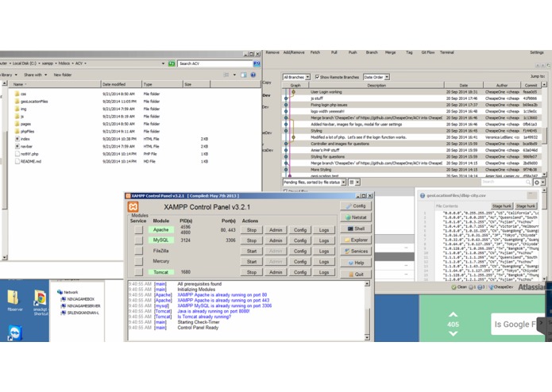Open Explorer help via blue question mark icon
This screenshot has height=392, width=552.
253,75
